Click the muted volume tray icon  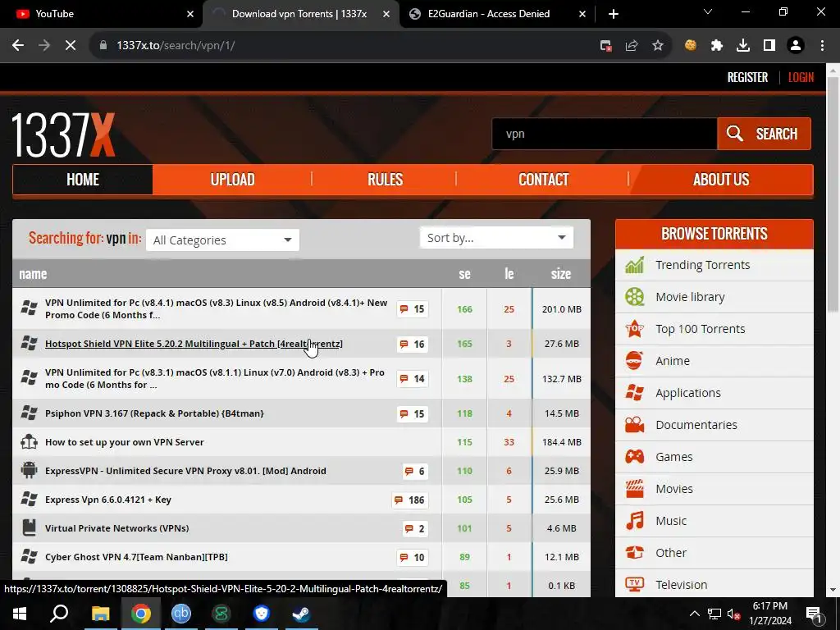coord(733,614)
